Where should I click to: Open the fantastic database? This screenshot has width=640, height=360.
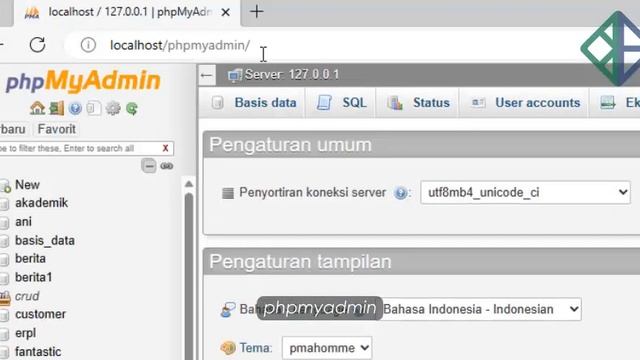coord(38,351)
